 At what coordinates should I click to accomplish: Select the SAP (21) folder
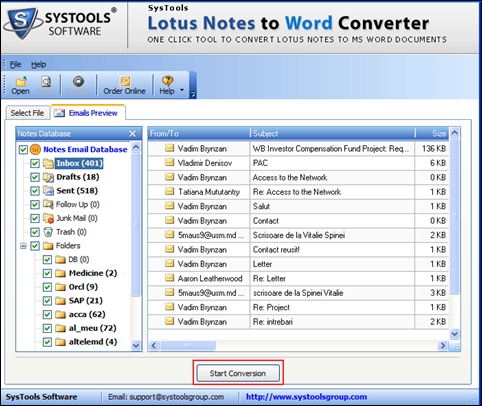(86, 301)
